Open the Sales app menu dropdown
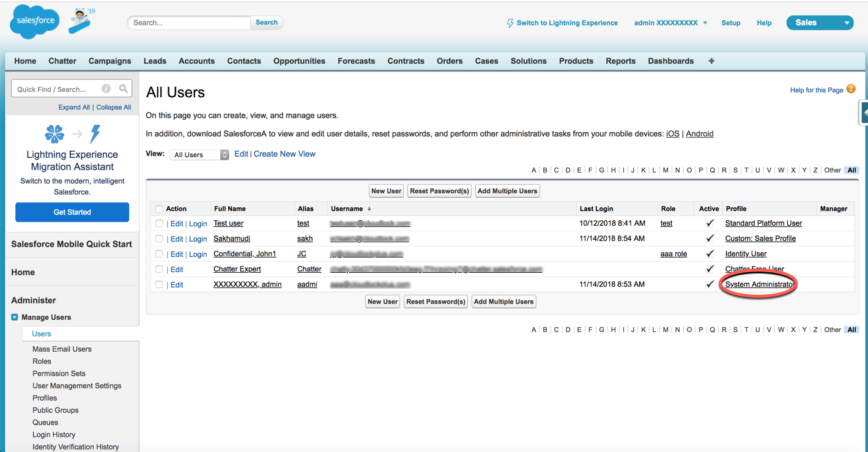The width and height of the screenshot is (868, 452). tap(820, 23)
